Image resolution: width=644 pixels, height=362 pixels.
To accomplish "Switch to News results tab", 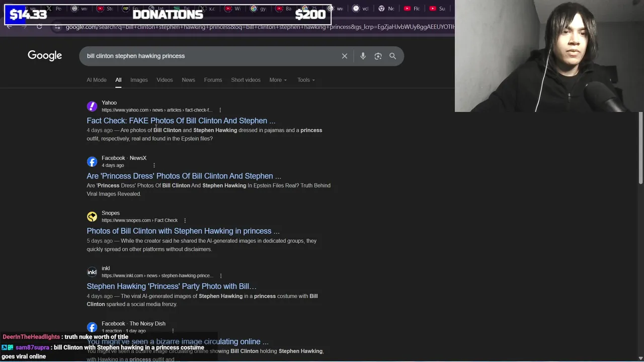I will point(188,80).
